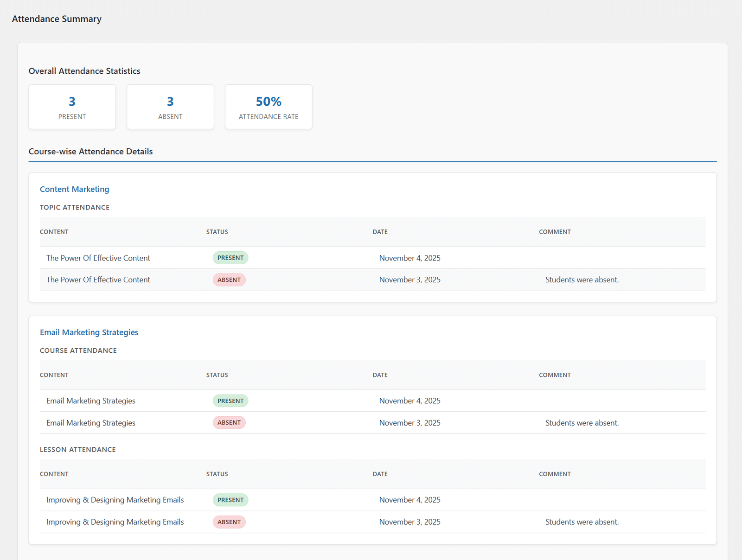Click DATE column header in Lesson Attendance table
This screenshot has height=560, width=742.
click(380, 474)
